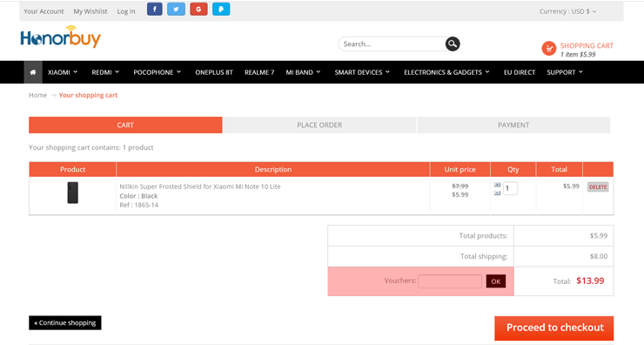The width and height of the screenshot is (644, 345).
Task: Expand the SMART DEVICES menu
Action: click(x=362, y=72)
